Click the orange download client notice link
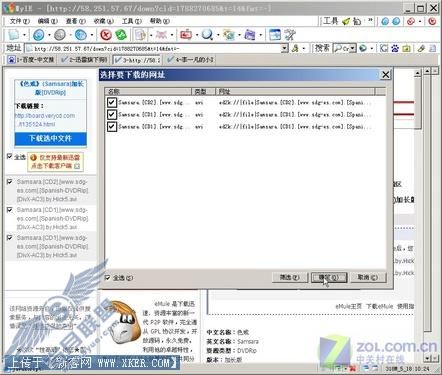The image size is (442, 375). (x=55, y=161)
